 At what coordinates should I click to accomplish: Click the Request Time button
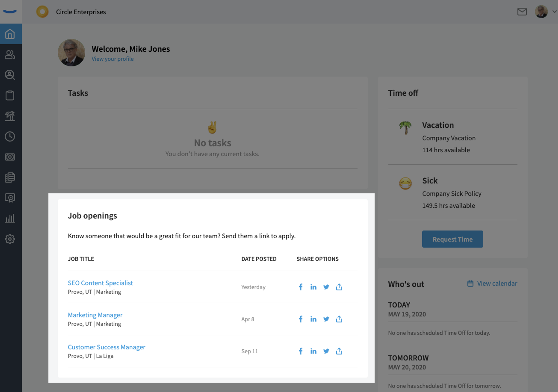pyautogui.click(x=452, y=239)
